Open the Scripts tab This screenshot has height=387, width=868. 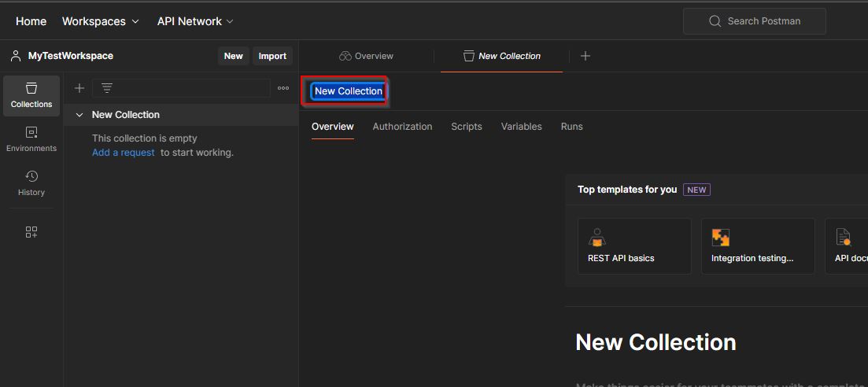pos(467,127)
